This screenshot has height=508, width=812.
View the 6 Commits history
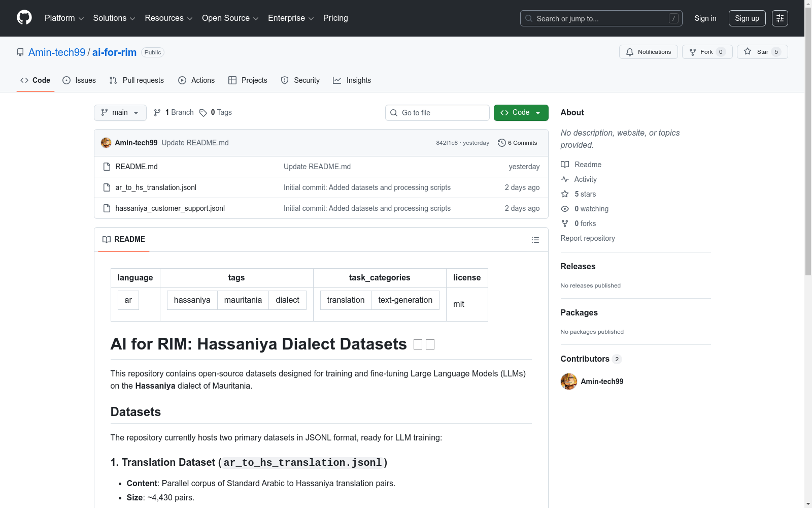[518, 143]
